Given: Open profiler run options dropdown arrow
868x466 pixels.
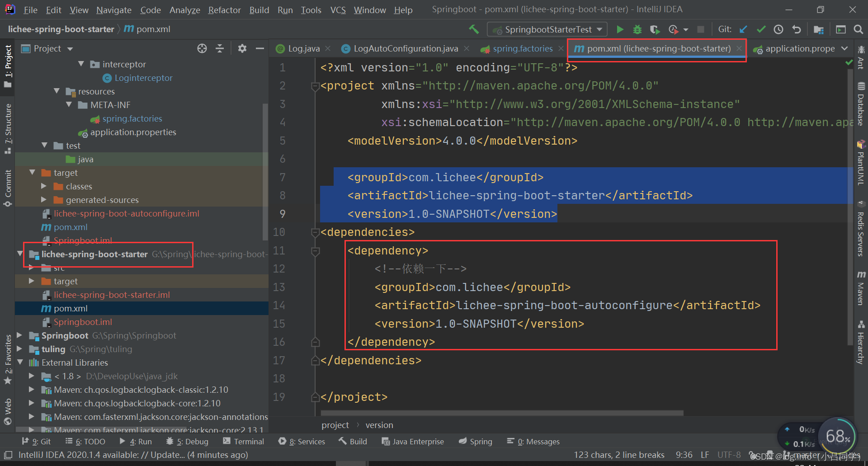Looking at the screenshot, I should (x=686, y=30).
